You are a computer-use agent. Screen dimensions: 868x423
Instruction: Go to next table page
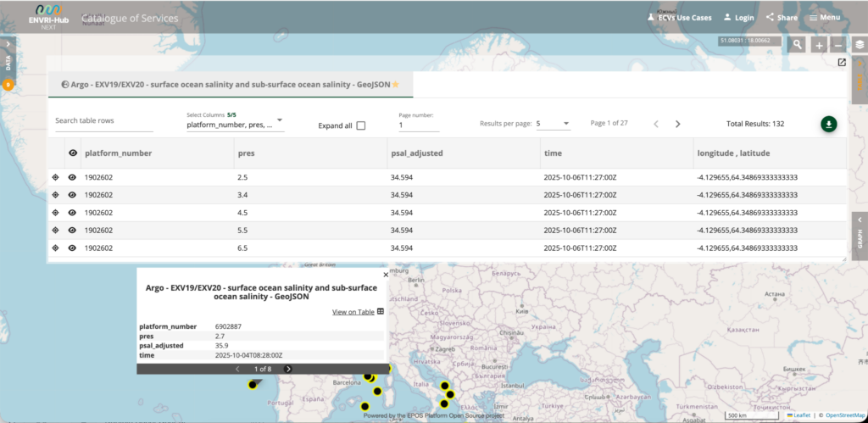677,124
